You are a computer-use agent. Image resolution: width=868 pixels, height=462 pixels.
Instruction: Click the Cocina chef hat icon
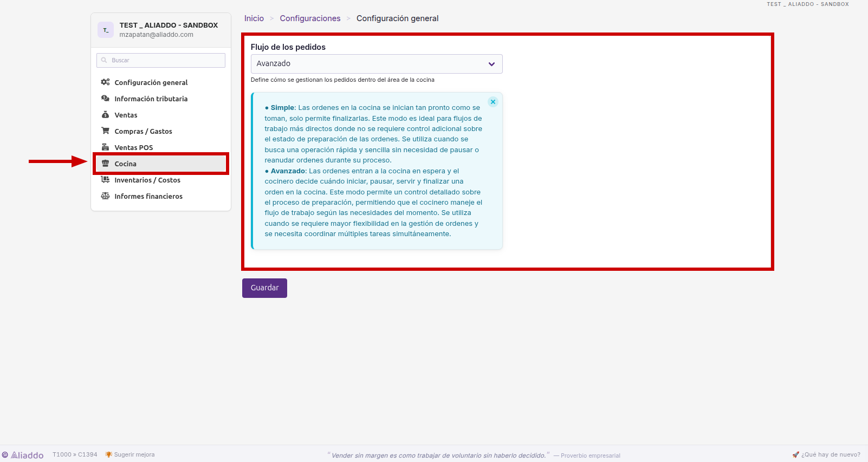[105, 164]
